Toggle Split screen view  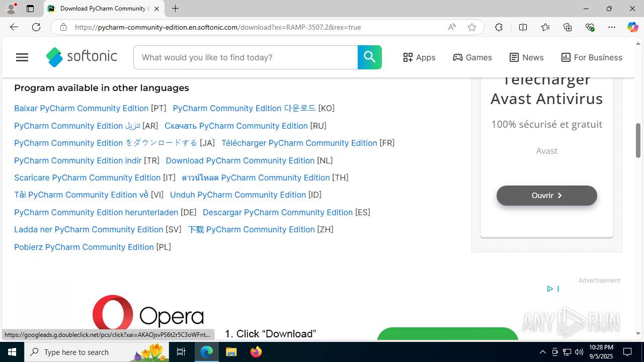pyautogui.click(x=523, y=27)
